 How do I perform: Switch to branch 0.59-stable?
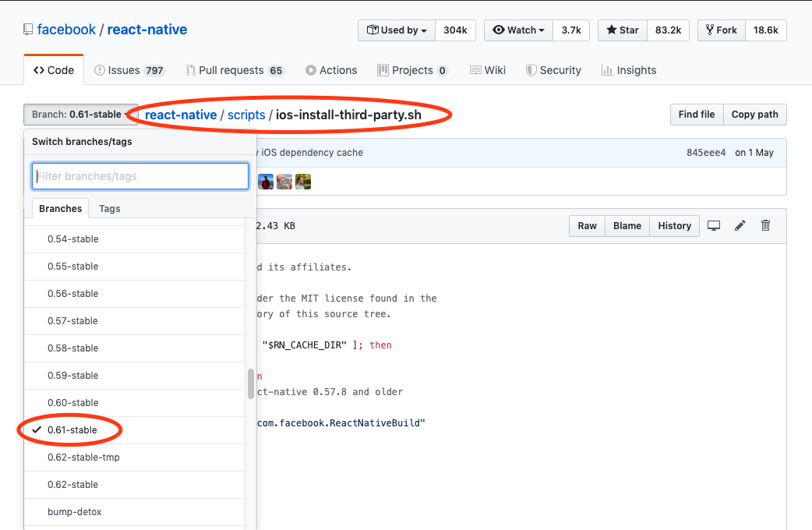click(135, 376)
